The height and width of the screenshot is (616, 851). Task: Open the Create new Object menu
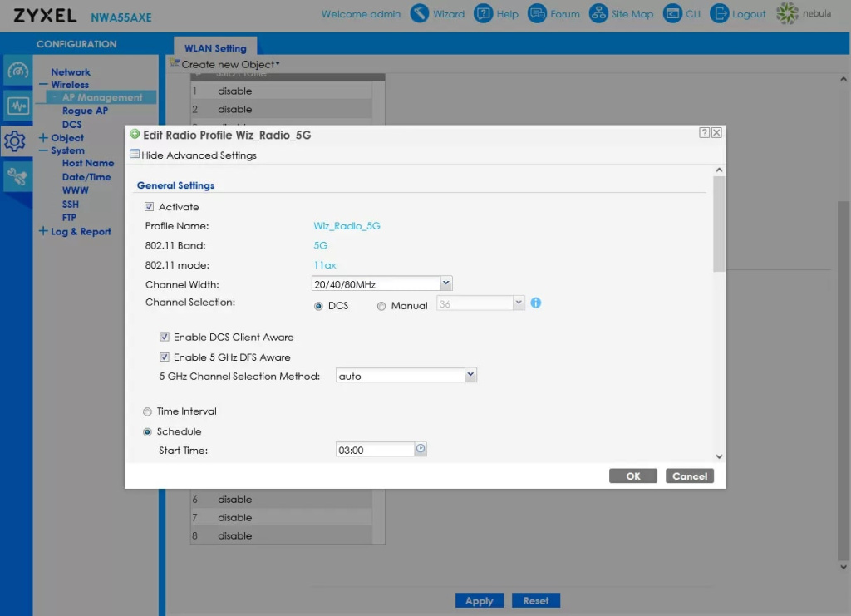pyautogui.click(x=225, y=64)
